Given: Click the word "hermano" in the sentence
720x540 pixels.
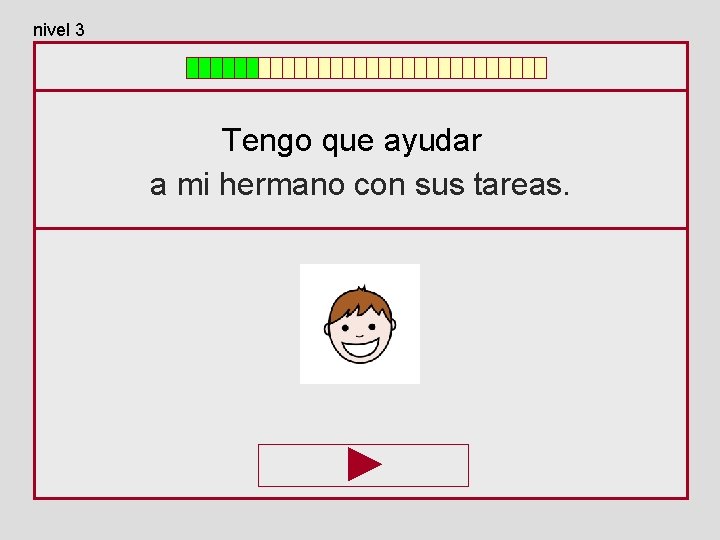Looking at the screenshot, I should tap(282, 184).
